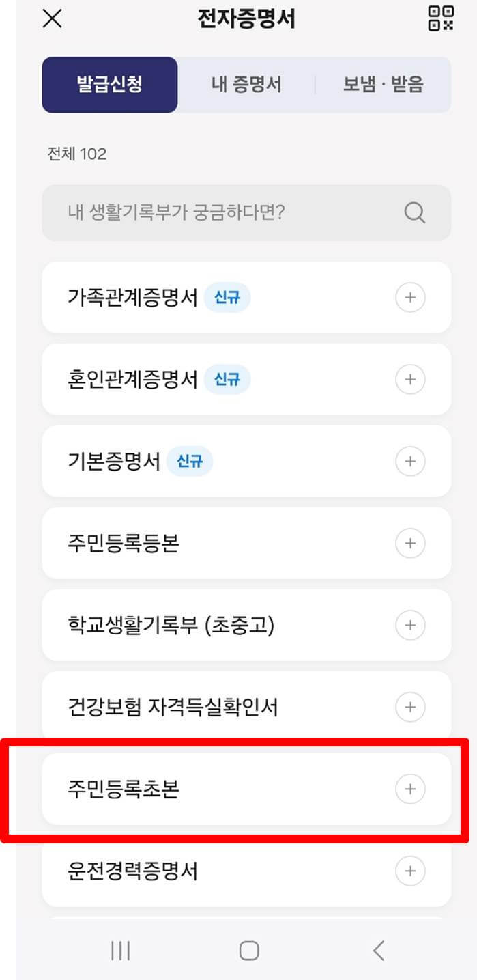Screen dimensions: 477x980
Task: Open recent apps via the recents button
Action: tap(120, 949)
